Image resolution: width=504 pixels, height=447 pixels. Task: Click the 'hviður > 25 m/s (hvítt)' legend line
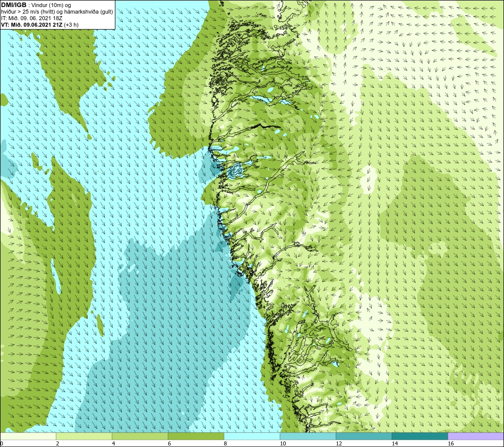(57, 12)
